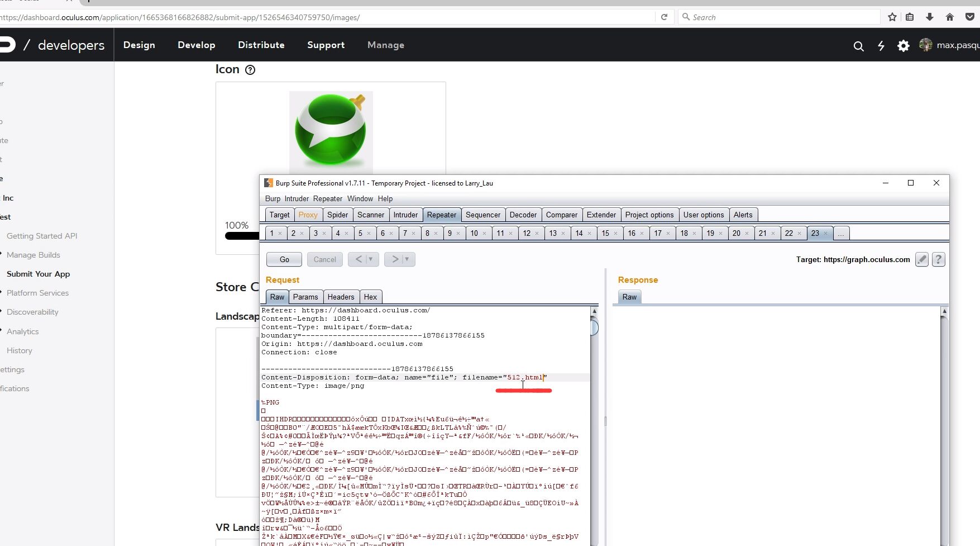Expand Analytics in sidebar
The image size is (980, 546).
click(x=22, y=331)
